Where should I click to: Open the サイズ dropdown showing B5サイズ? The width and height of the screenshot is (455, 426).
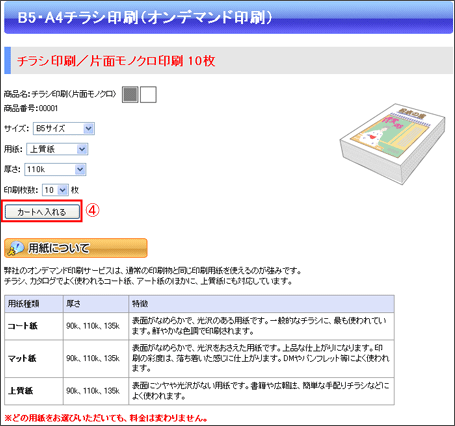click(x=64, y=129)
